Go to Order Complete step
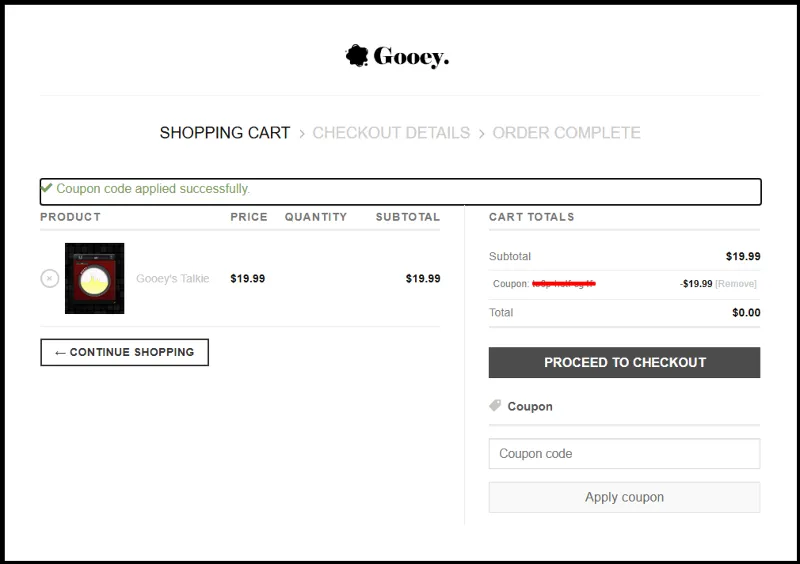Image resolution: width=800 pixels, height=564 pixels. [x=566, y=133]
